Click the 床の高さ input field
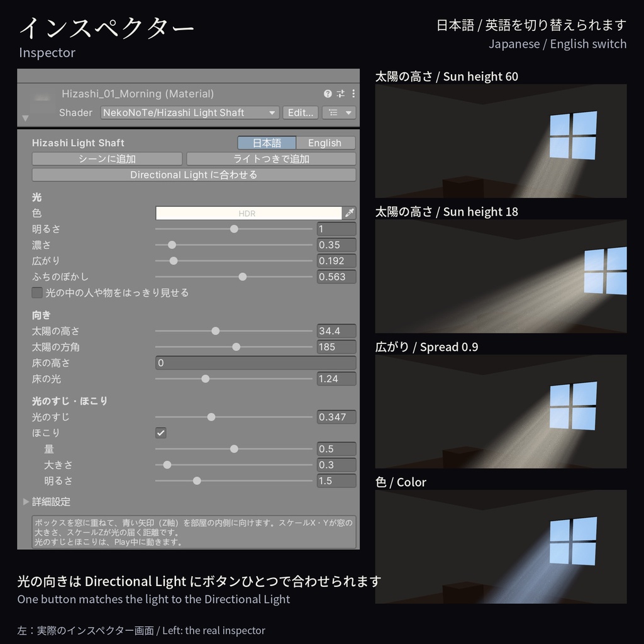The width and height of the screenshot is (644, 644). pyautogui.click(x=255, y=363)
